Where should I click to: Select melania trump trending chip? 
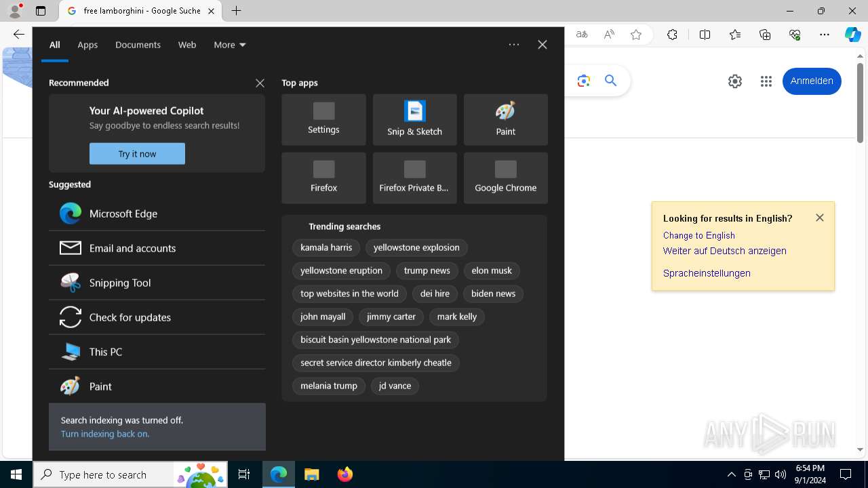click(329, 386)
